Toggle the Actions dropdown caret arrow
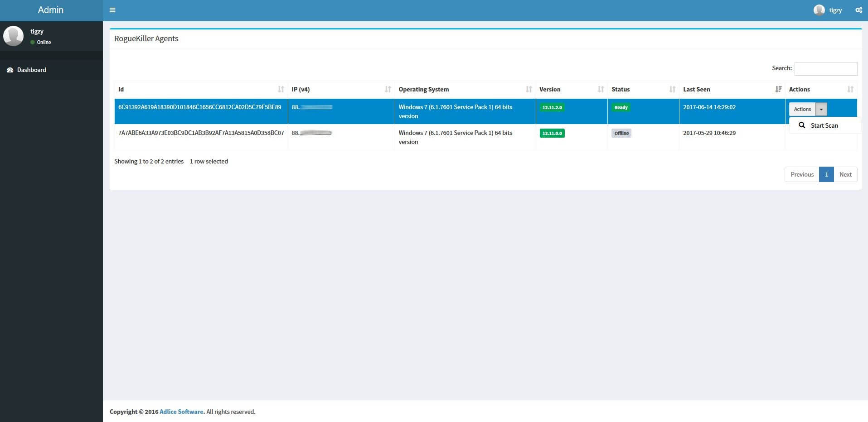Viewport: 868px width, 422px height. (x=821, y=109)
